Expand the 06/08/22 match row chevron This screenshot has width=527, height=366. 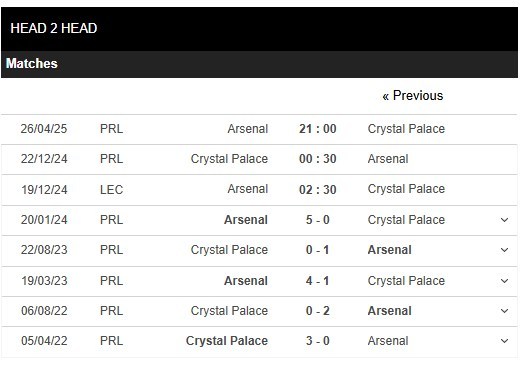coord(504,311)
